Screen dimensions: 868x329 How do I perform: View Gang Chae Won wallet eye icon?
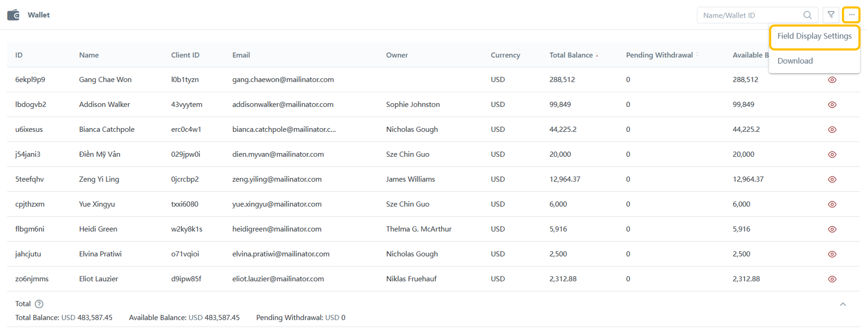832,80
